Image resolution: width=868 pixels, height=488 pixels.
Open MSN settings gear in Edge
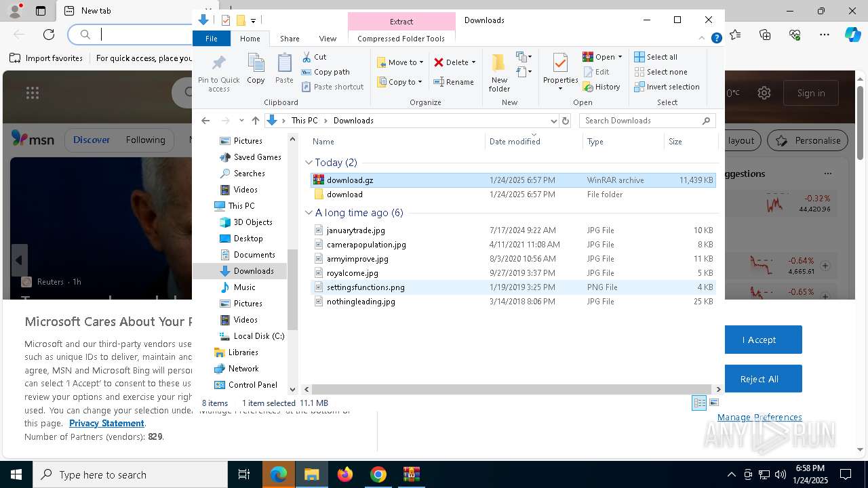(764, 93)
